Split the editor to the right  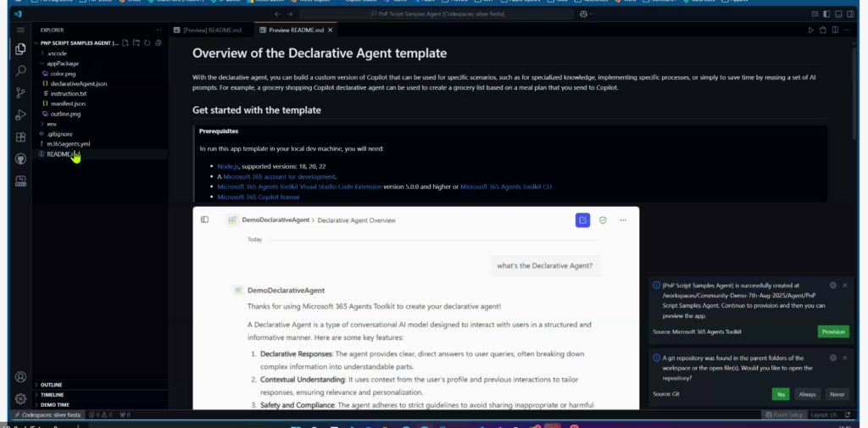[835, 30]
